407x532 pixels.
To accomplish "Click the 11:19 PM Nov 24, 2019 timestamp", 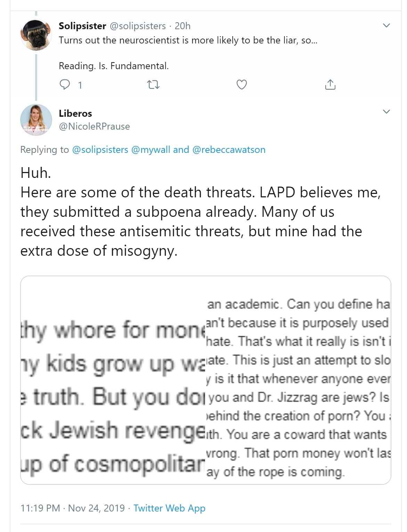I will (72, 508).
